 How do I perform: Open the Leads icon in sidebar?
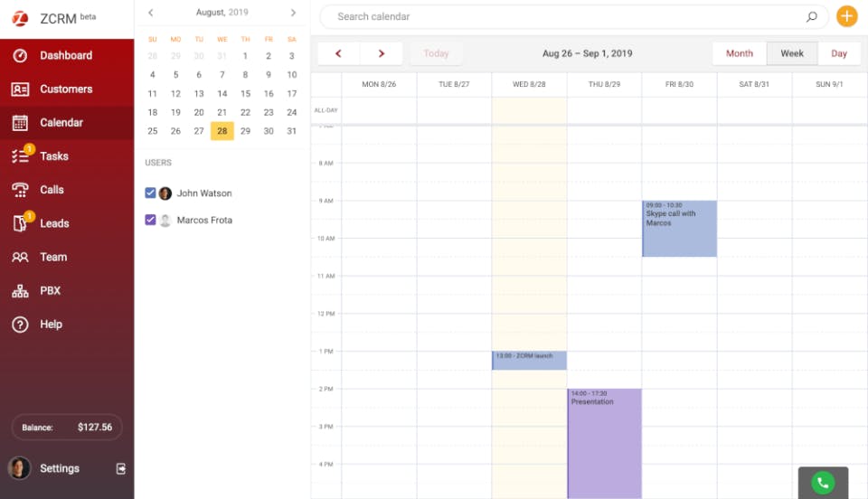click(x=20, y=223)
